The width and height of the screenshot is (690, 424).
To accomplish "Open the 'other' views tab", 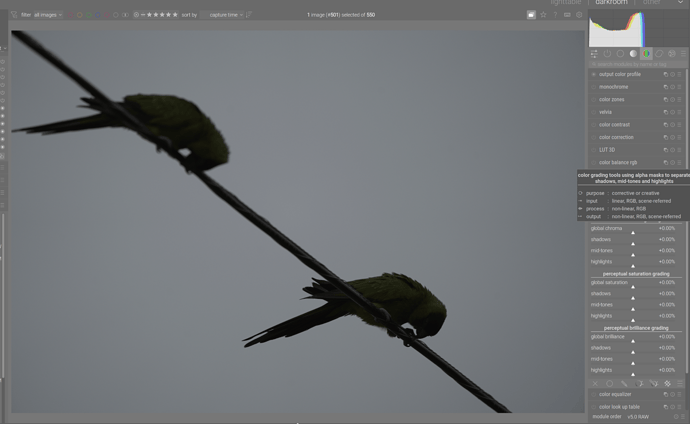I will pyautogui.click(x=652, y=3).
